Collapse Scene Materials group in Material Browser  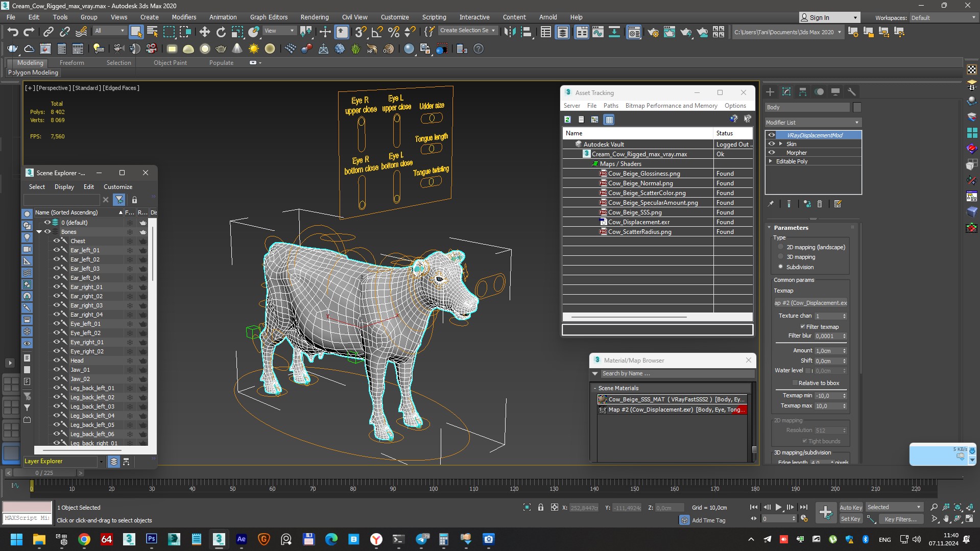click(595, 388)
